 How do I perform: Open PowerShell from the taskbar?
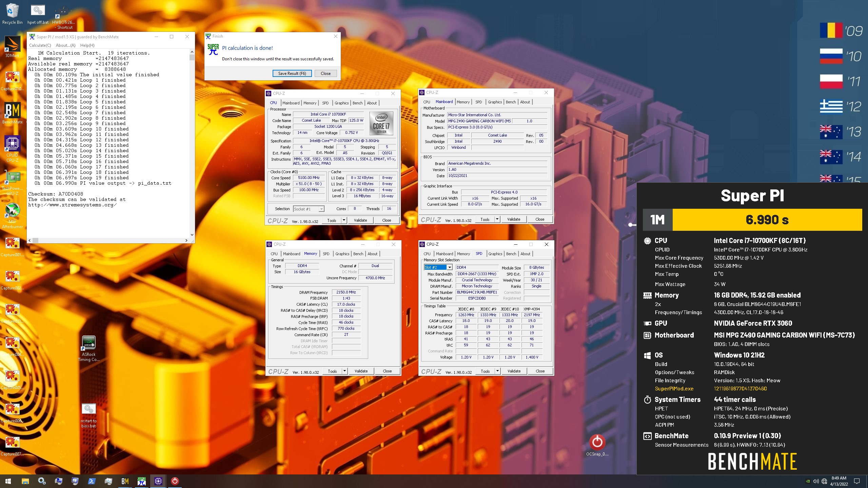click(x=92, y=481)
